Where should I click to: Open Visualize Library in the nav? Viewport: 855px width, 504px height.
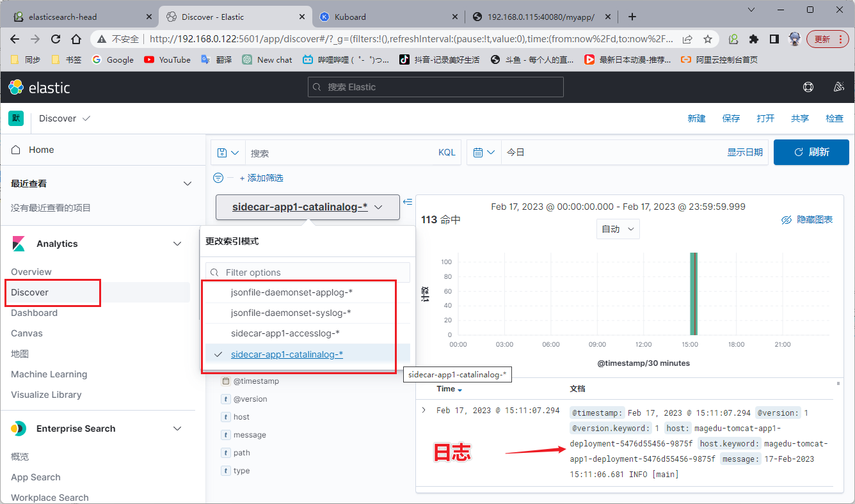coord(46,395)
